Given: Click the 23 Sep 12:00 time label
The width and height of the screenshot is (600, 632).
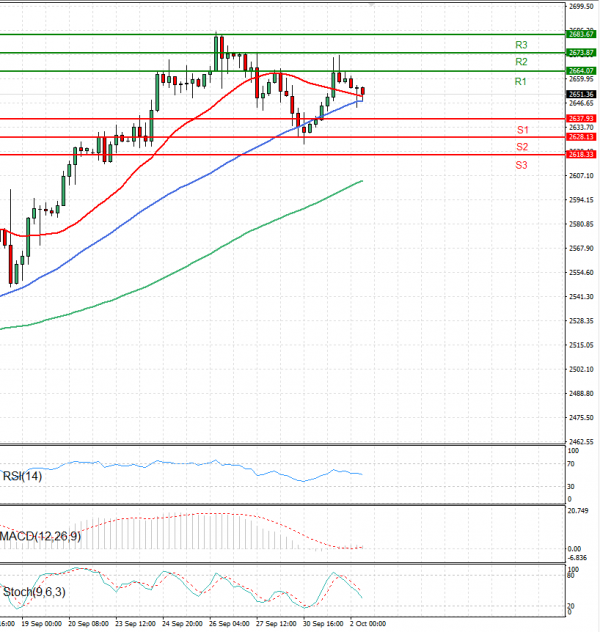Looking at the screenshot, I should click(x=135, y=624).
